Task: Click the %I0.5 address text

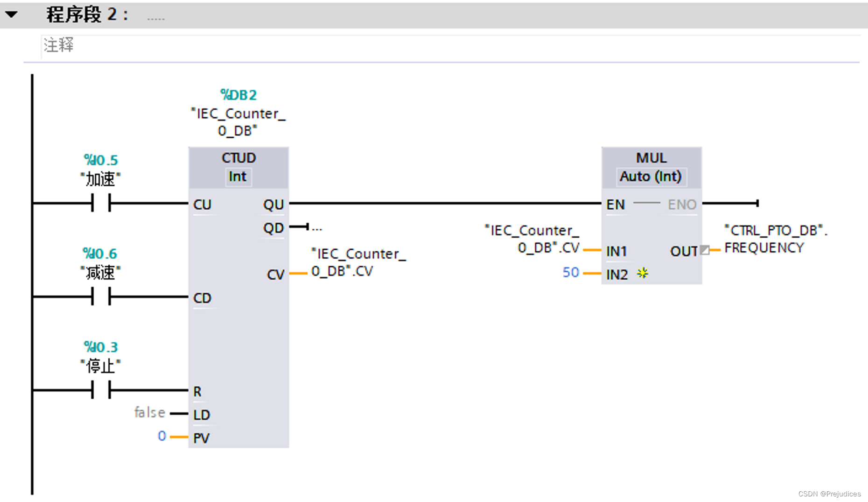Action: (x=101, y=160)
